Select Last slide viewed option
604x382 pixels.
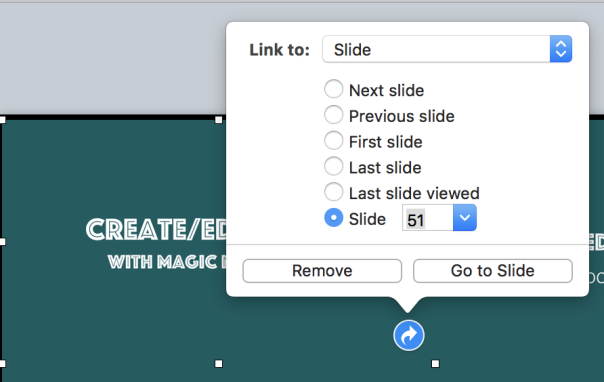(334, 192)
